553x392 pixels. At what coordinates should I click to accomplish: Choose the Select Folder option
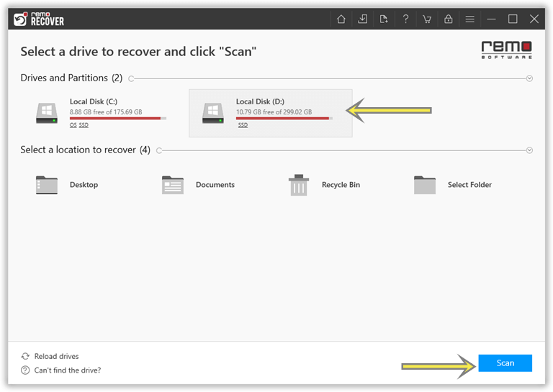coord(453,185)
